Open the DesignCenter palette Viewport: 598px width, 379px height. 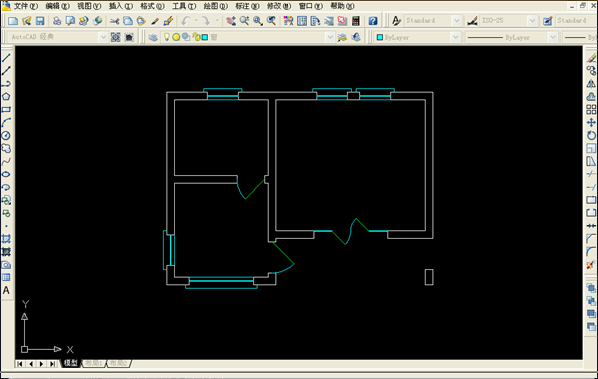click(x=302, y=21)
